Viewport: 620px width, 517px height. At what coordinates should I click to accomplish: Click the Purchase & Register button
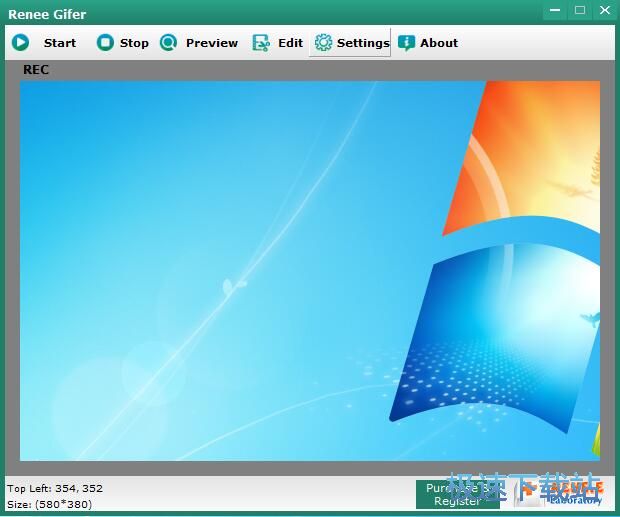pyautogui.click(x=457, y=494)
